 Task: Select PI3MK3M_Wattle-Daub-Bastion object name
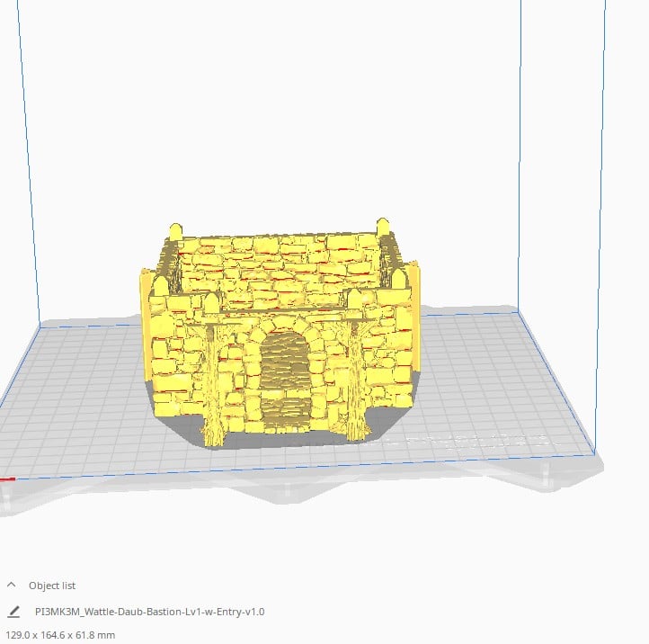tap(149, 612)
